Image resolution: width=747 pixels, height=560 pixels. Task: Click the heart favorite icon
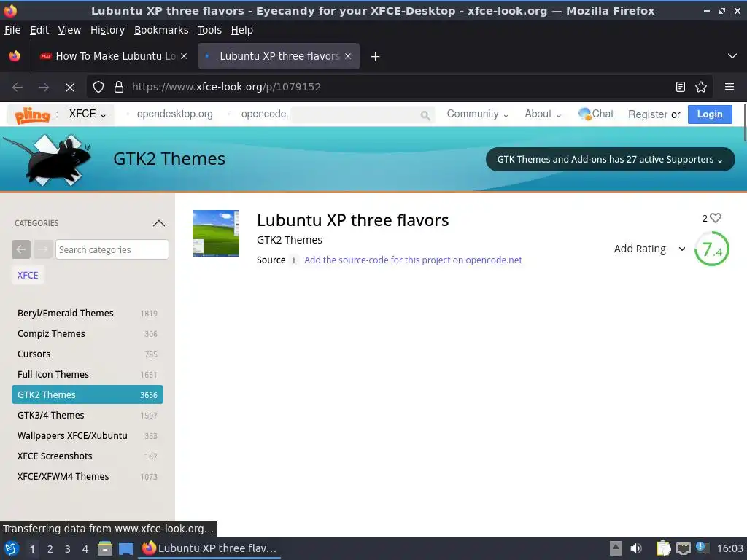[716, 218]
